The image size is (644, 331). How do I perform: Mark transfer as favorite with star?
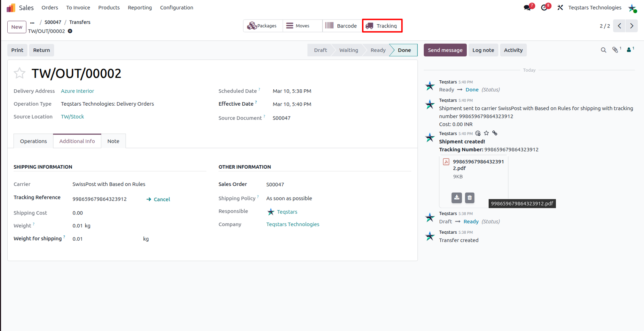tap(19, 73)
